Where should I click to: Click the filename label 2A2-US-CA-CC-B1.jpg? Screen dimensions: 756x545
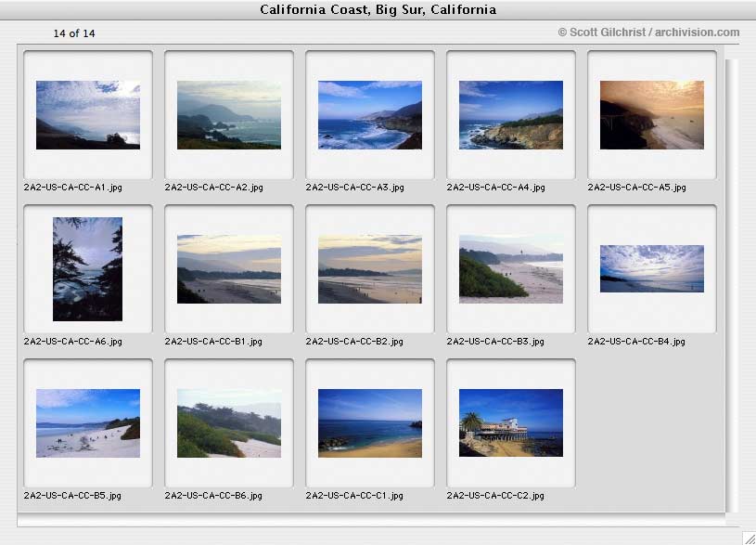click(x=213, y=342)
